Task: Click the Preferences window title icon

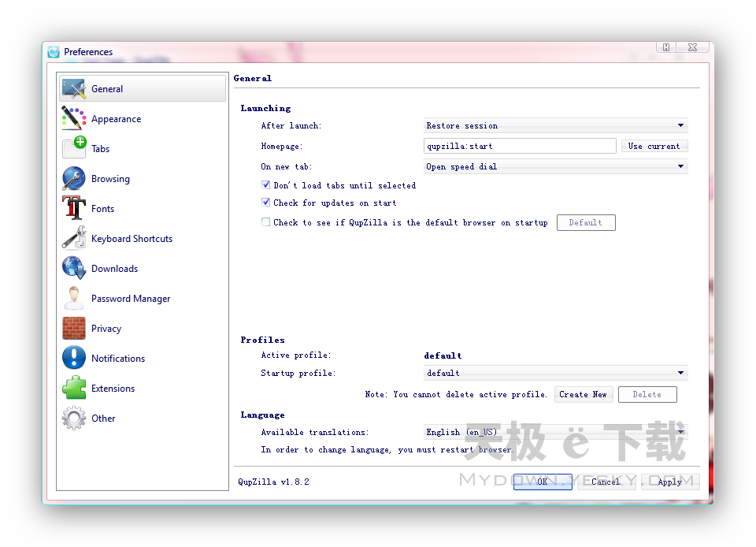Action: point(54,51)
